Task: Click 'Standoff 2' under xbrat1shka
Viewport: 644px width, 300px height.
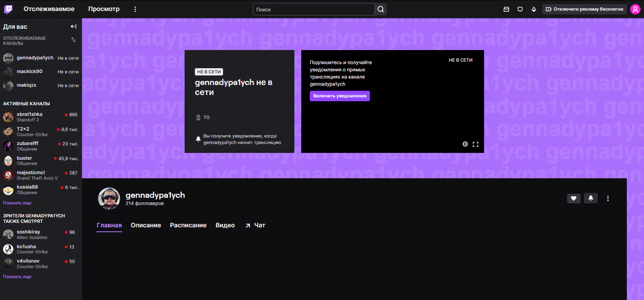Action: pyautogui.click(x=28, y=120)
